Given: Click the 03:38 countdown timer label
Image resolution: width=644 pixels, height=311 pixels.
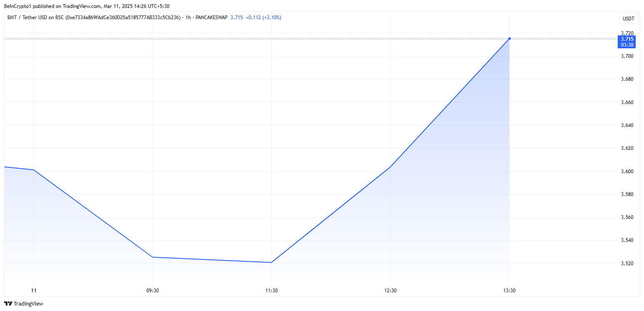Looking at the screenshot, I should coord(627,45).
